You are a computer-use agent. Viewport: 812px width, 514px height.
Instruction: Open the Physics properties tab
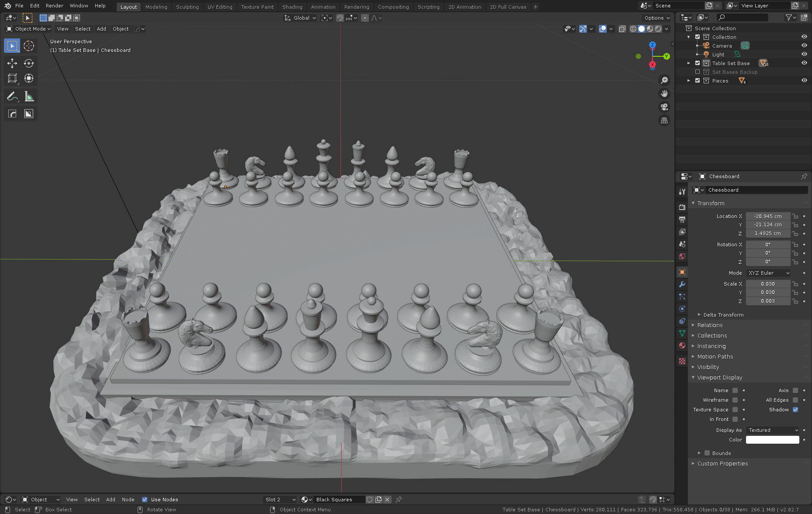pyautogui.click(x=682, y=309)
